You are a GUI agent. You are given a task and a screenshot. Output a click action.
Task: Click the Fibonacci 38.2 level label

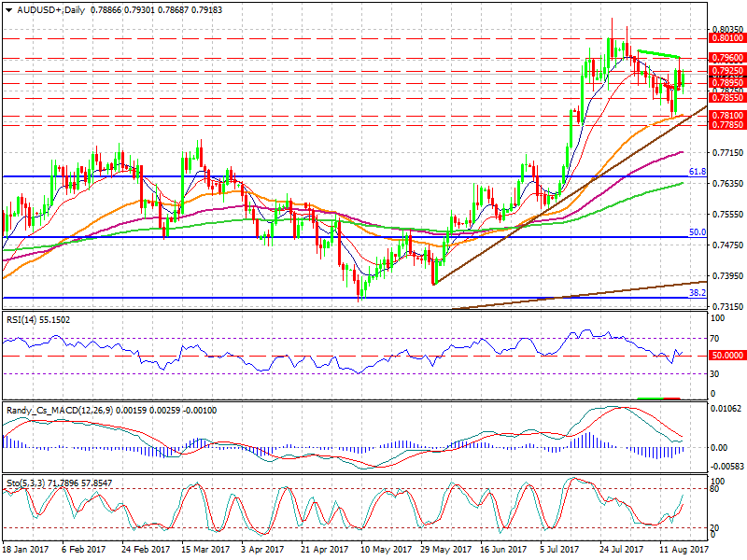click(x=697, y=292)
